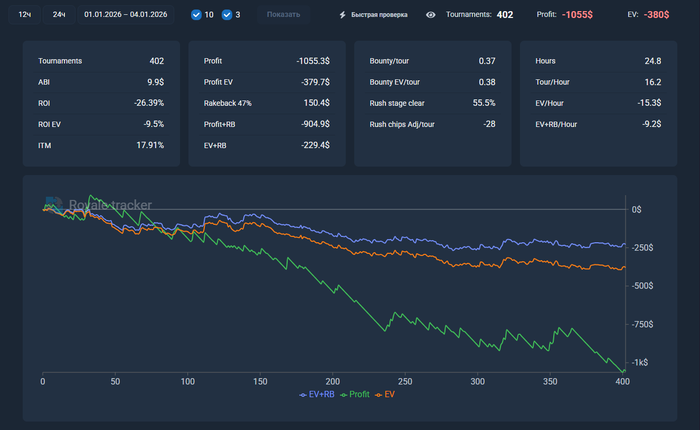Toggle the EV+RB series in chart legend
The height and width of the screenshot is (430, 700).
click(x=320, y=395)
